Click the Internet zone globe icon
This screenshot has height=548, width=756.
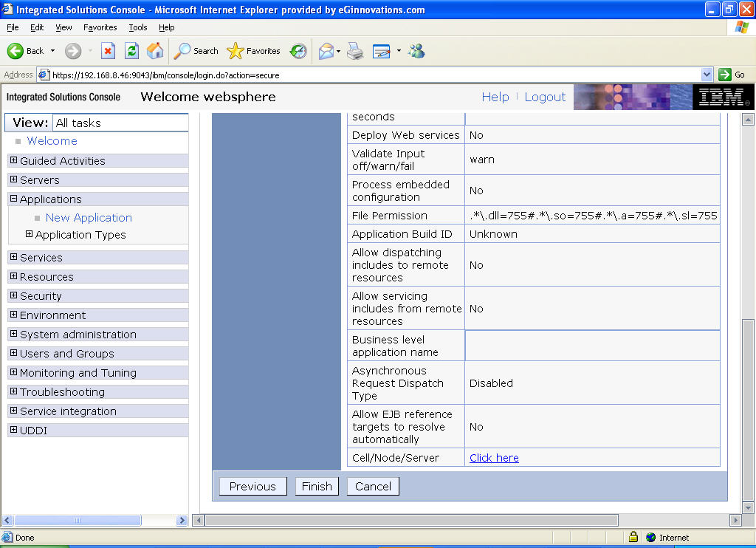click(651, 537)
